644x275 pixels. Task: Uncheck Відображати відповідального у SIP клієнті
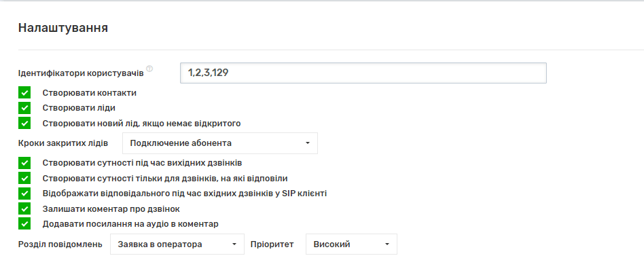click(24, 194)
